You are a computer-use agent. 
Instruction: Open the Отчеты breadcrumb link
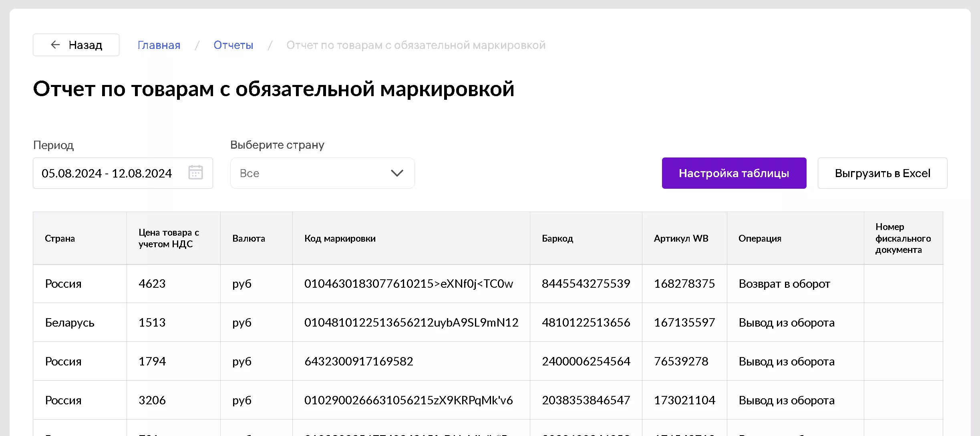[233, 45]
